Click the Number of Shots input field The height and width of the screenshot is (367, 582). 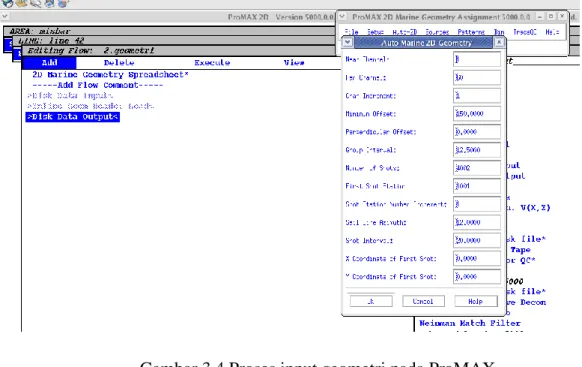477,168
